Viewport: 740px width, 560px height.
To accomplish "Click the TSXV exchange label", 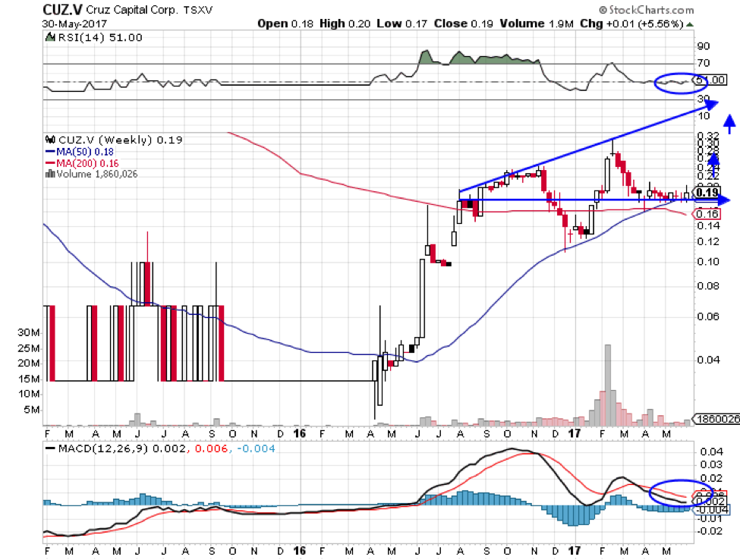I will pos(198,10).
